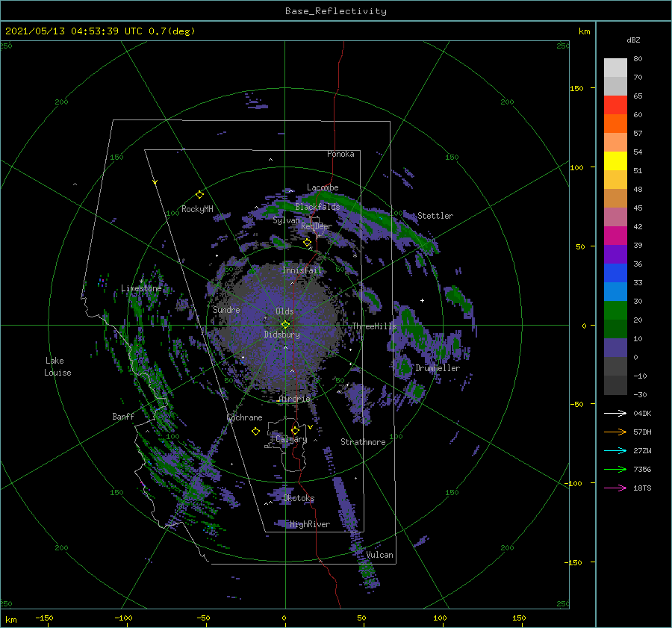Screen dimensions: 672x628
Task: Select the green 30 dBZ color swatch
Action: coord(615,310)
